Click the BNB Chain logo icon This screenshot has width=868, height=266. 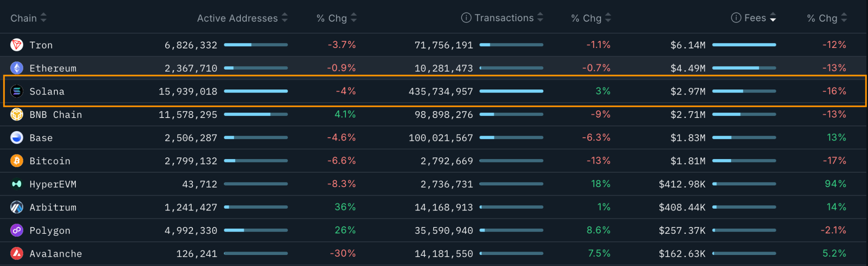point(17,115)
